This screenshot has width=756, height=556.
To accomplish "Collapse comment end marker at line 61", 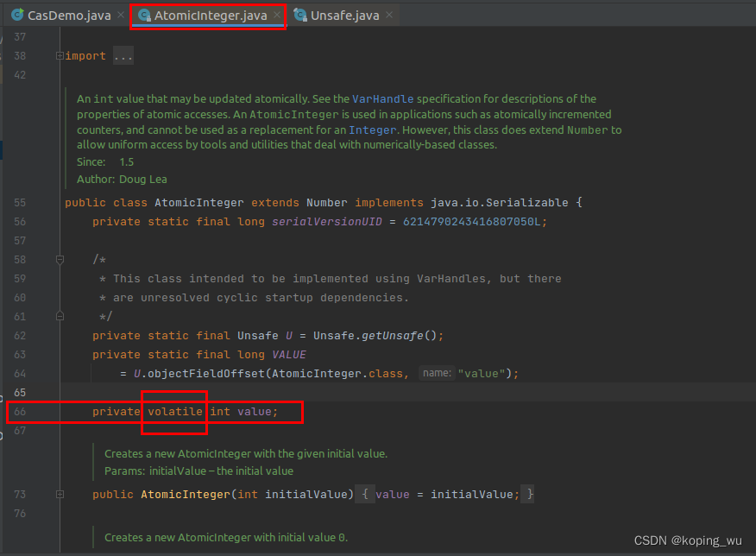I will [x=60, y=316].
